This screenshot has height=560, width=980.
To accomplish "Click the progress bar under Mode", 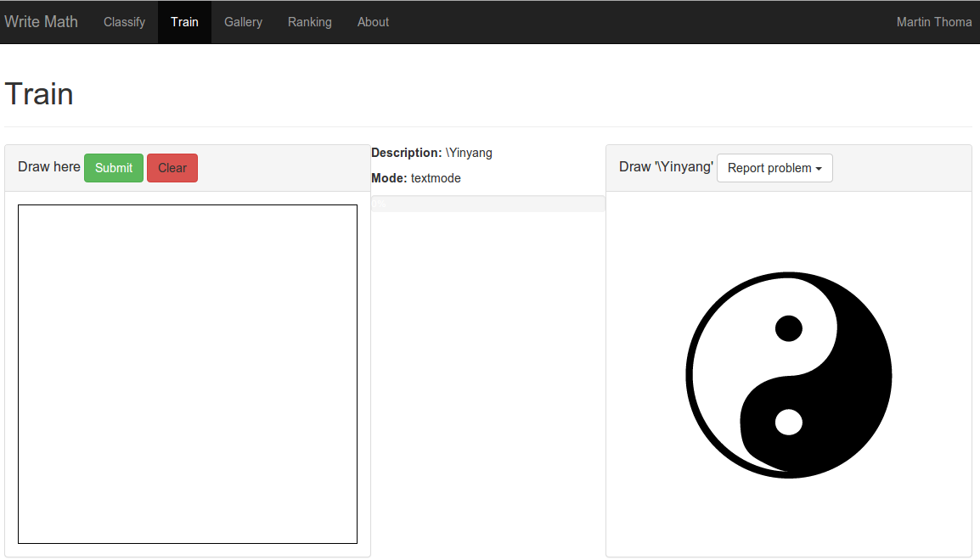I will coord(487,204).
